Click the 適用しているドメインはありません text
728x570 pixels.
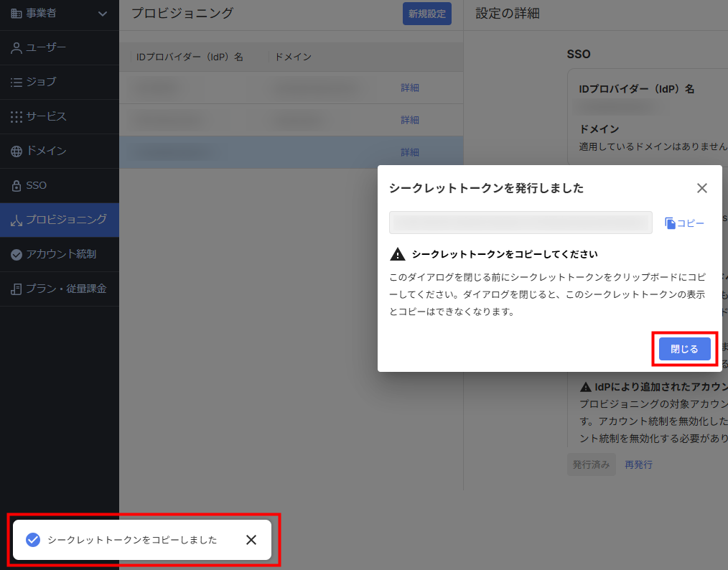click(x=653, y=146)
